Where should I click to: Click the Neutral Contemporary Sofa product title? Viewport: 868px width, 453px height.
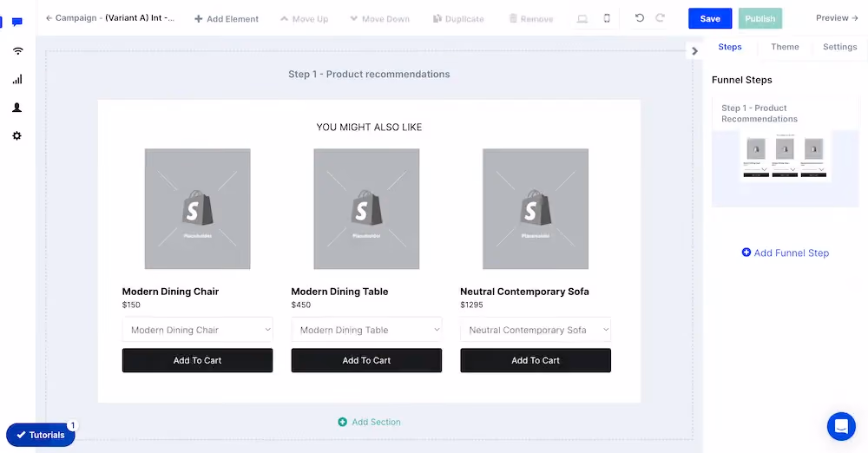click(524, 292)
